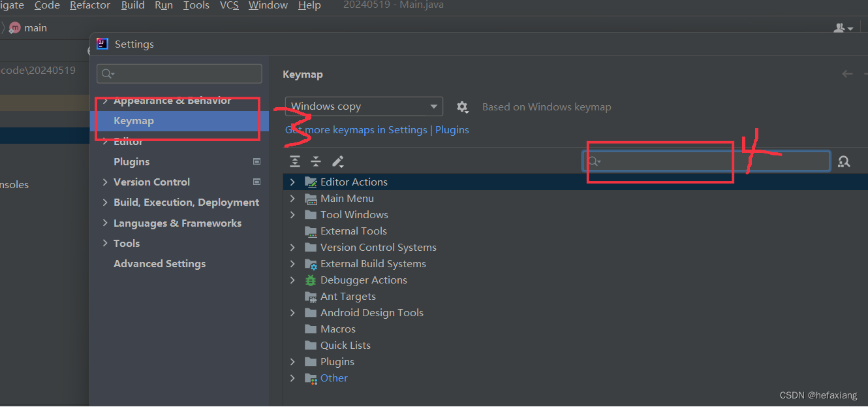
Task: Click the Quick Lists folder icon
Action: point(311,346)
